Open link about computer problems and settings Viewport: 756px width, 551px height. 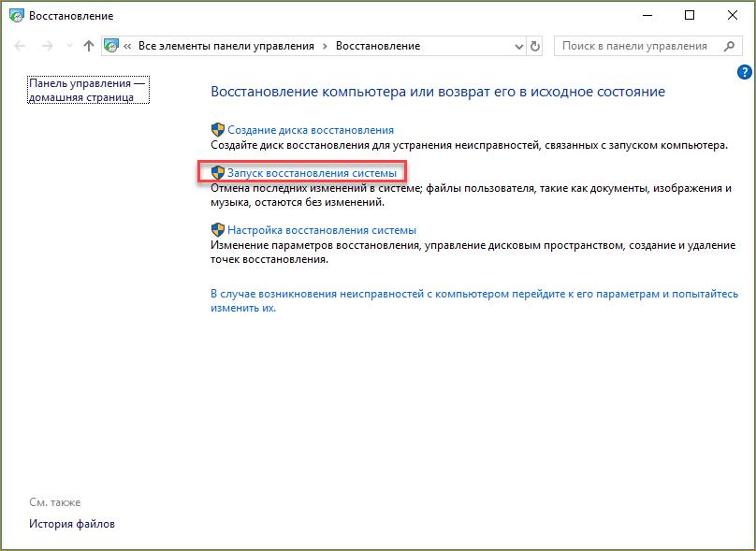click(474, 301)
